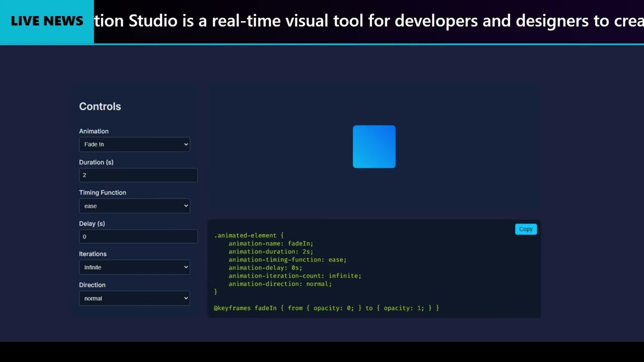Click the 'animation-direction: normal;' code line
The image size is (644, 362).
pos(280,284)
